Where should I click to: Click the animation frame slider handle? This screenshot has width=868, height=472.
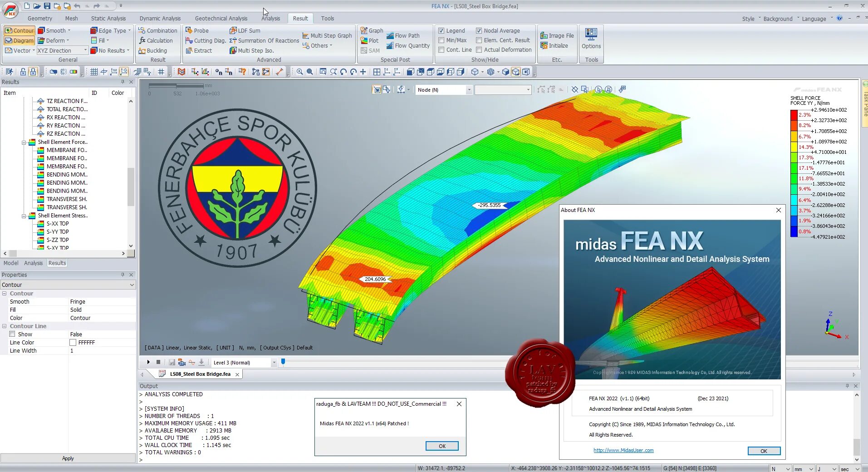coord(283,362)
